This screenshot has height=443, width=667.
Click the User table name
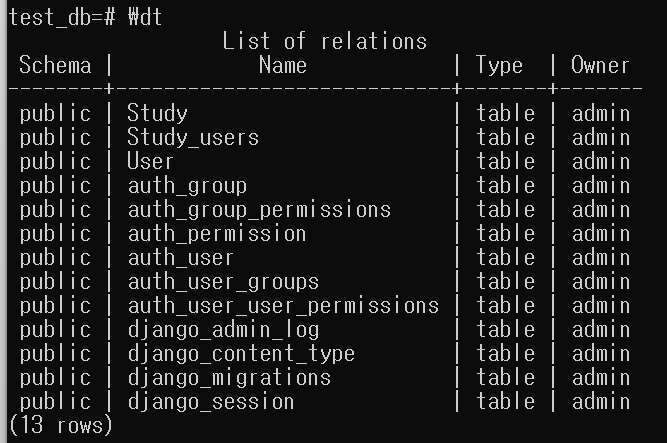(x=150, y=161)
